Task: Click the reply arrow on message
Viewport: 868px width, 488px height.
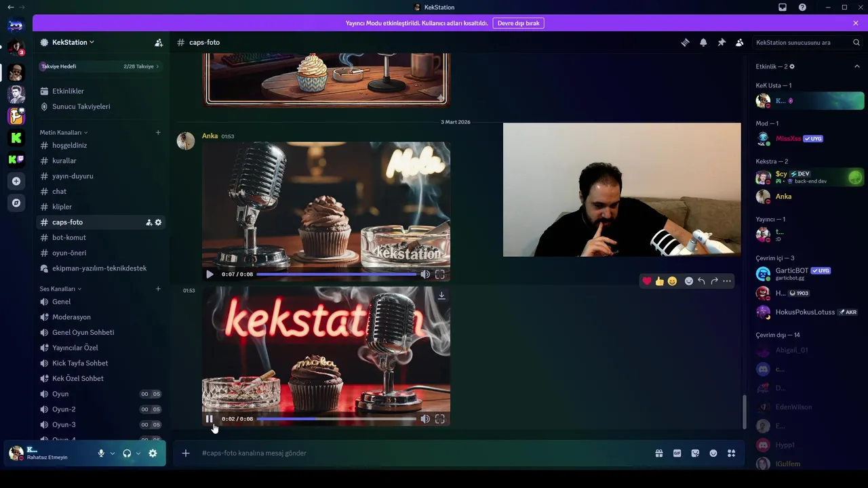Action: click(x=701, y=281)
